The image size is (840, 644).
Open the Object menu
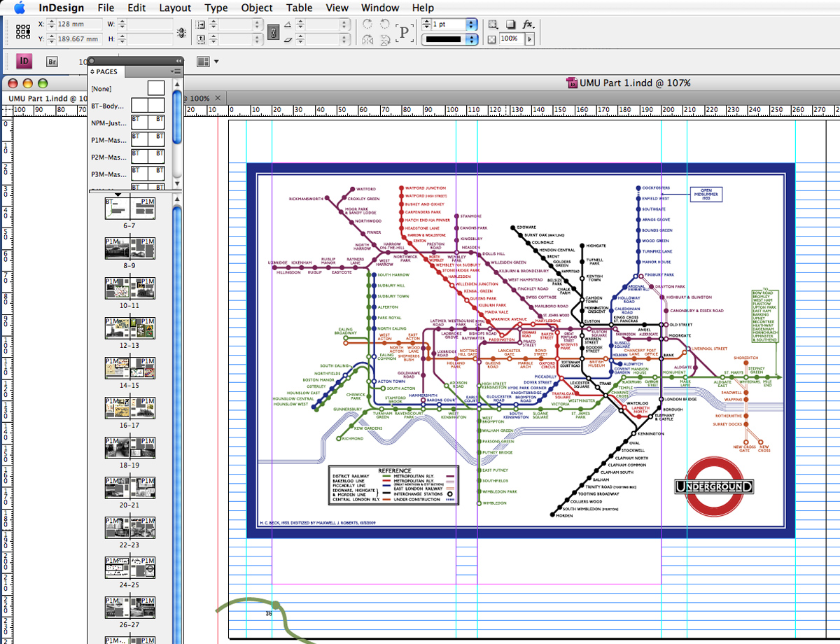[257, 8]
